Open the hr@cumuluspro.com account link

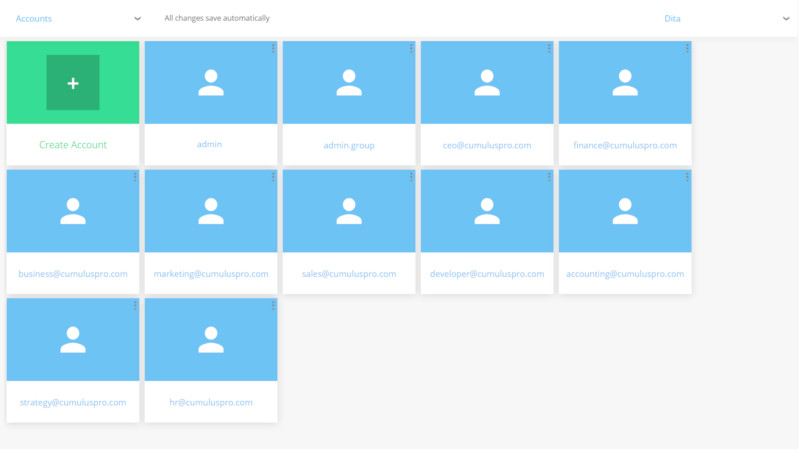211,403
